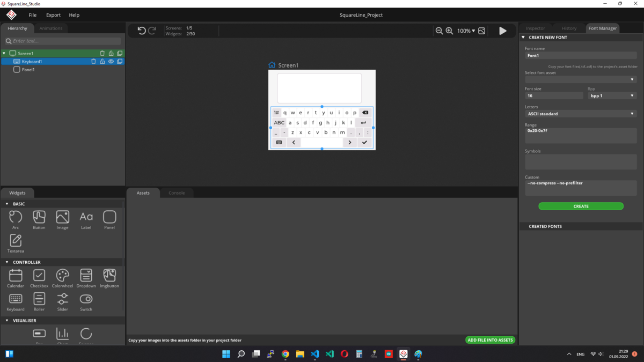644x362 pixels.
Task: Select the Switch widget
Action: click(86, 302)
